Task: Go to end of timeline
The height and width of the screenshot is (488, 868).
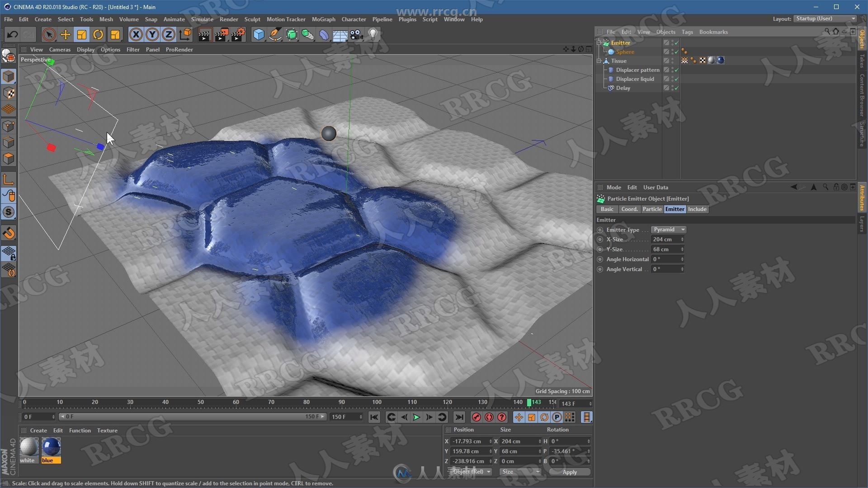Action: tap(459, 418)
